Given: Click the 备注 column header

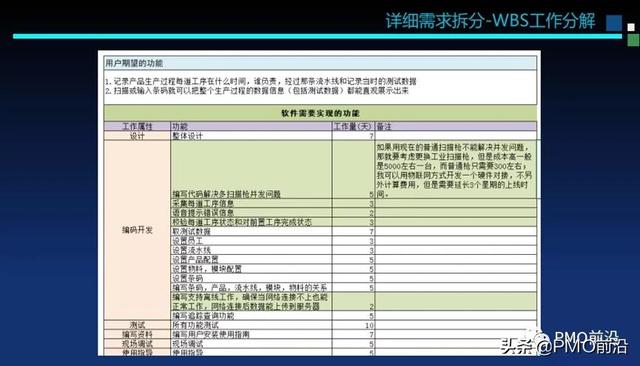Looking at the screenshot, I should click(456, 126).
